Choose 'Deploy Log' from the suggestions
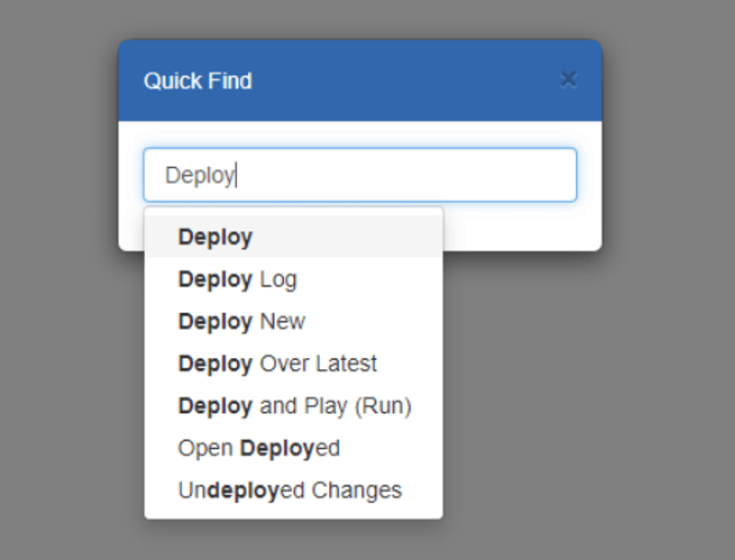The width and height of the screenshot is (735, 560). 293,279
